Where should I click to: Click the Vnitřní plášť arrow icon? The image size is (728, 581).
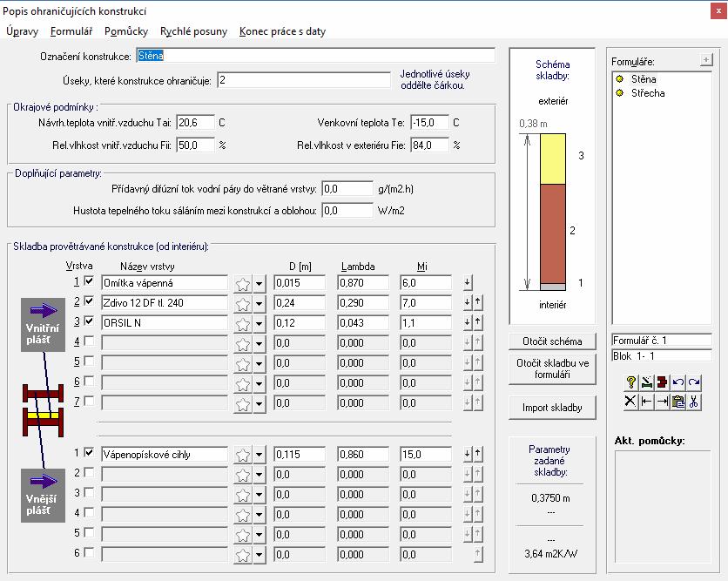tap(44, 325)
